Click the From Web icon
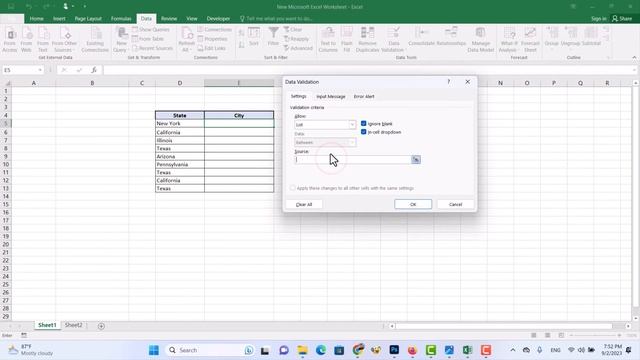 pyautogui.click(x=26, y=40)
